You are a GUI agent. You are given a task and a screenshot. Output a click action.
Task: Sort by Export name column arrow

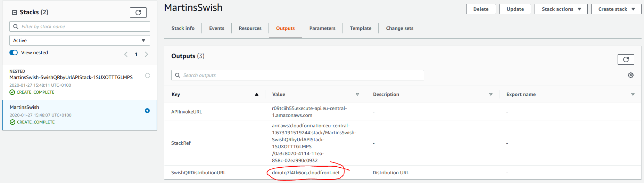(x=633, y=94)
